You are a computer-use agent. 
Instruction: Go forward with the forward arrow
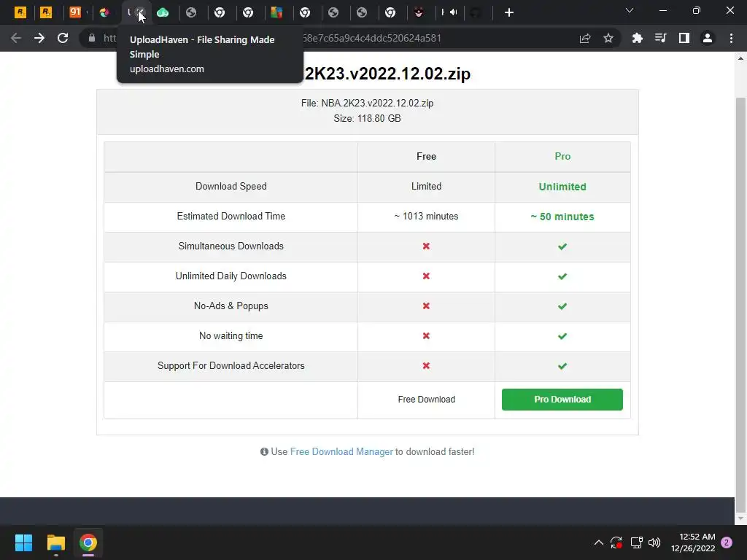click(x=39, y=38)
